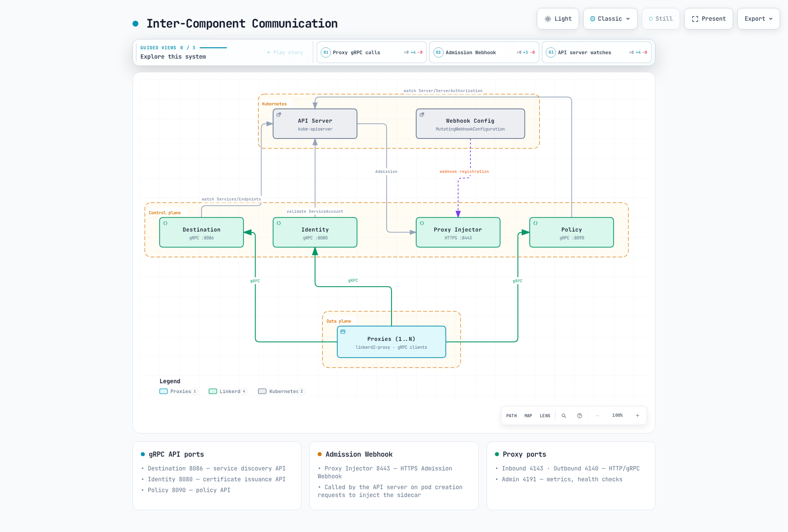Open the Export dropdown menu
The width and height of the screenshot is (788, 532).
pyautogui.click(x=758, y=19)
